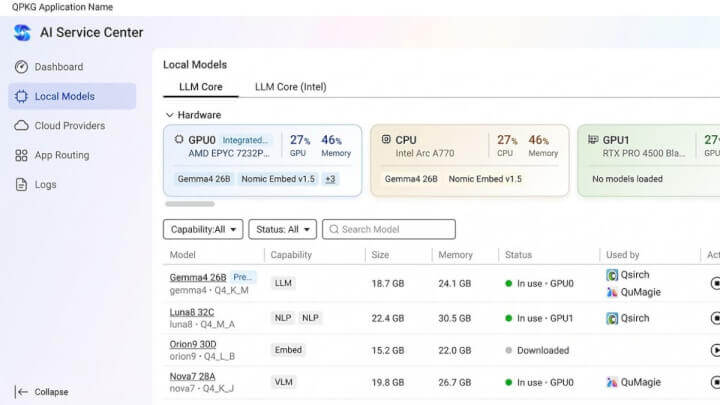Screen dimensions: 720x405
Task: Open the Gemma4 26B model link
Action: 198,277
